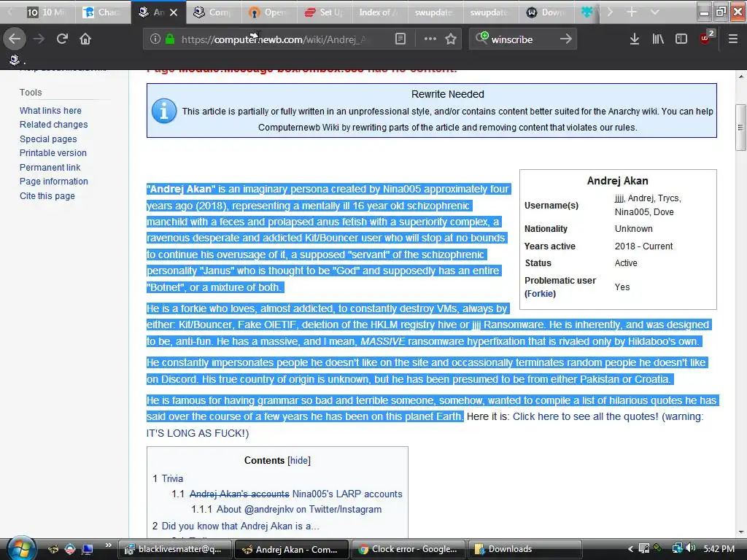
Task: Open the 'Special pages' link
Action: pyautogui.click(x=48, y=139)
